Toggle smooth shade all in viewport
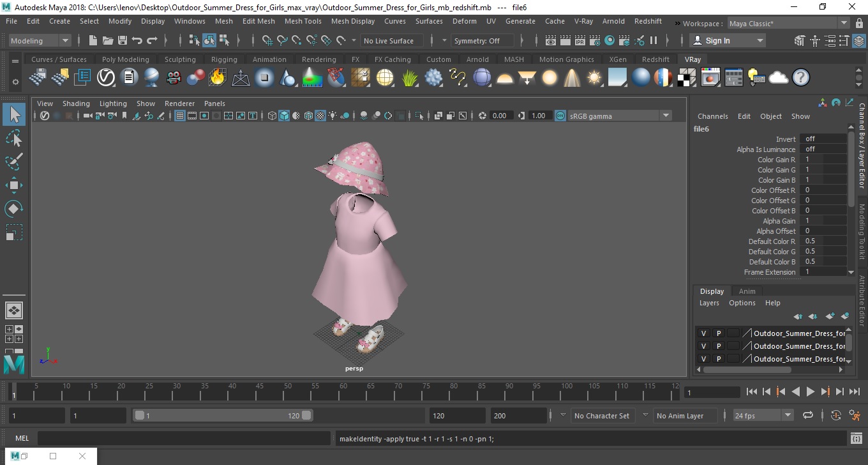Viewport: 868px width, 465px height. coord(284,116)
